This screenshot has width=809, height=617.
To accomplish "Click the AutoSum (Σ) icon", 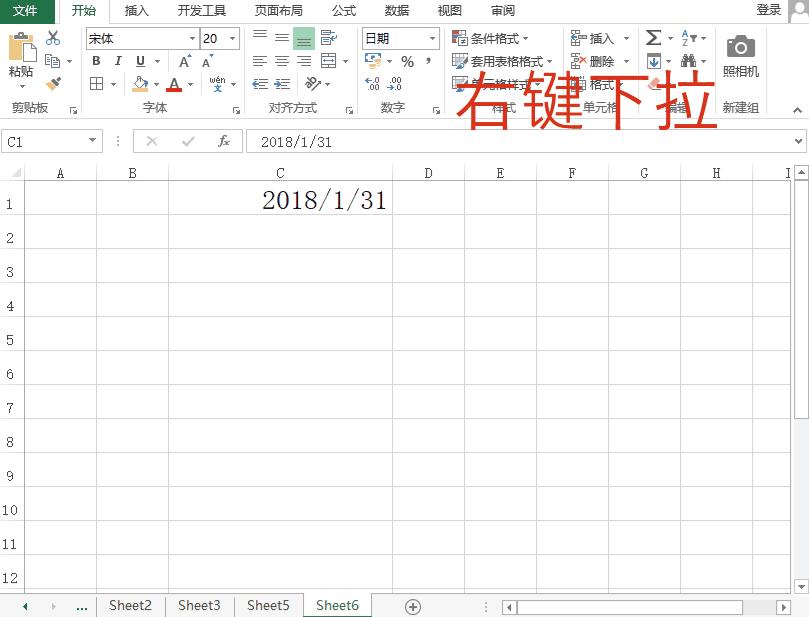I will coord(653,36).
